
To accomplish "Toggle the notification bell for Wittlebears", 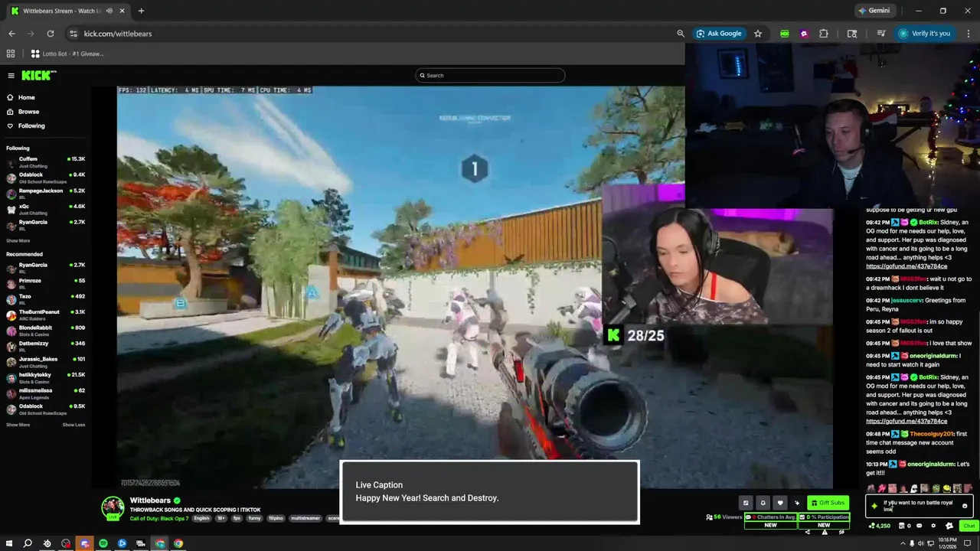I will tap(763, 503).
